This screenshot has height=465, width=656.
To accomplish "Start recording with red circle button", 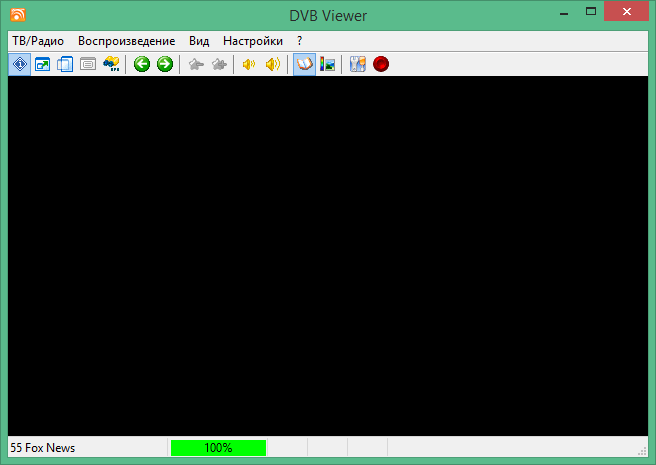I will click(381, 64).
